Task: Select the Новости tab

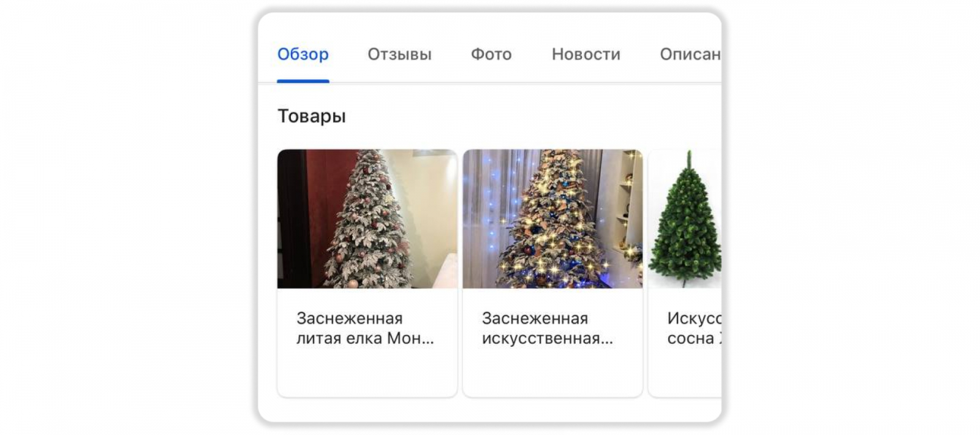Action: pos(586,55)
